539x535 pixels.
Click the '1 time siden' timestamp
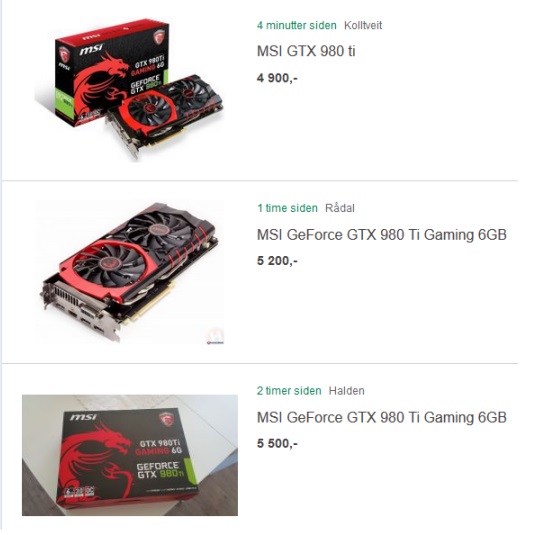(x=287, y=208)
